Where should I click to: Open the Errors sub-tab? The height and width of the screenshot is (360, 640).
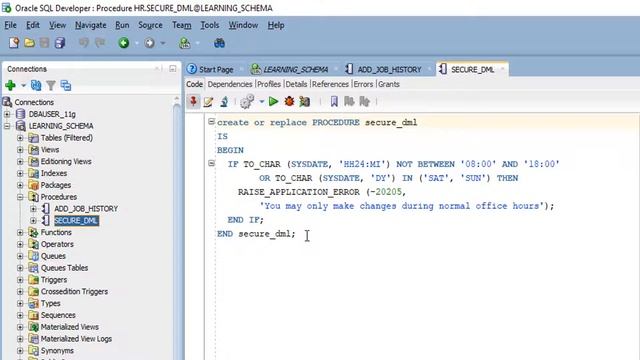(363, 84)
